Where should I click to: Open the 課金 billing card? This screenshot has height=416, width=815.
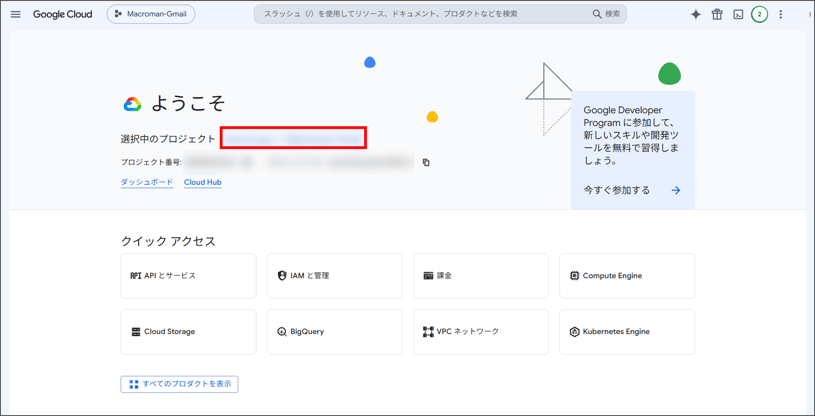pyautogui.click(x=481, y=276)
